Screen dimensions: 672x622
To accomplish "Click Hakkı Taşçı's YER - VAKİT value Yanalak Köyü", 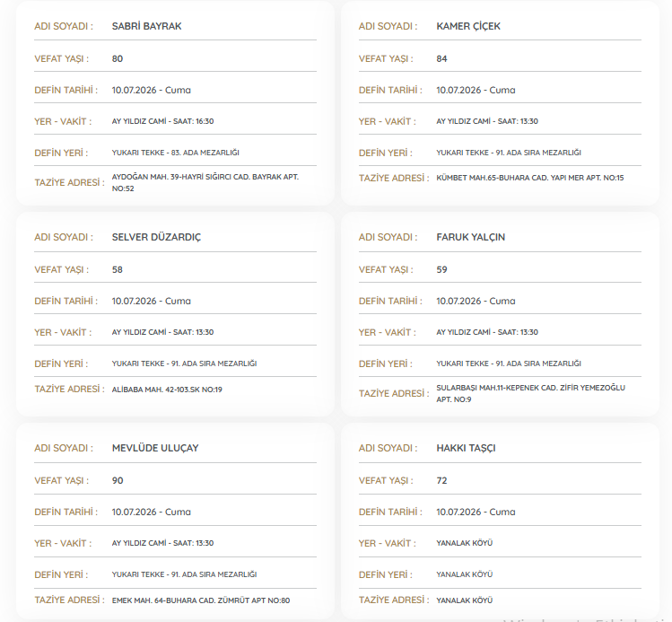I will (x=465, y=543).
